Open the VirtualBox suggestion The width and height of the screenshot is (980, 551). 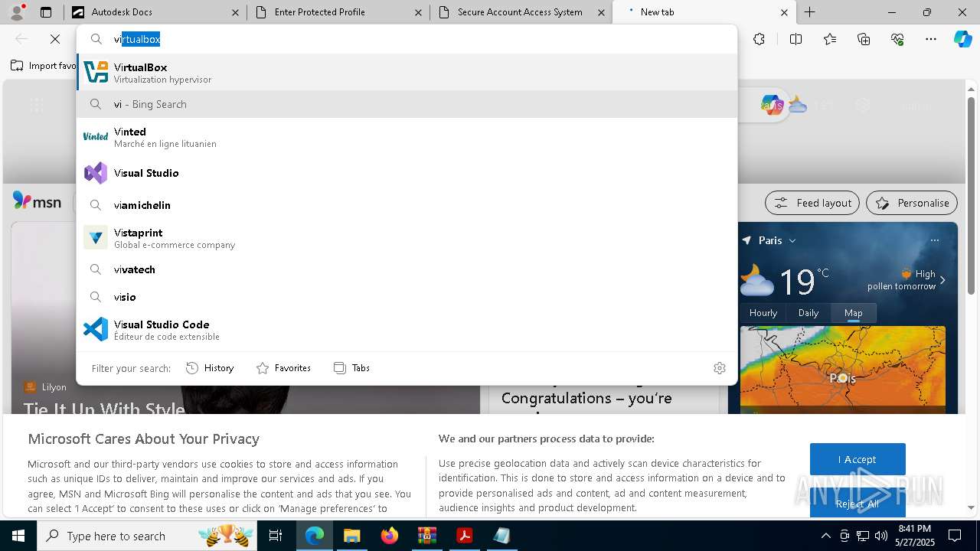point(407,73)
